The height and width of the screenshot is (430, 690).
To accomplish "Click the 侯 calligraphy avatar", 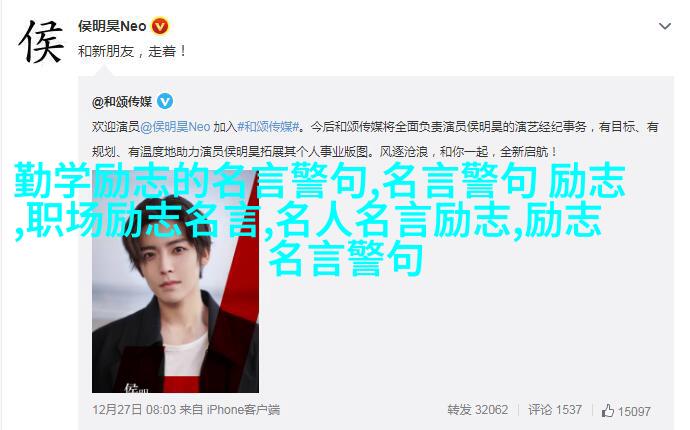I will tap(41, 42).
